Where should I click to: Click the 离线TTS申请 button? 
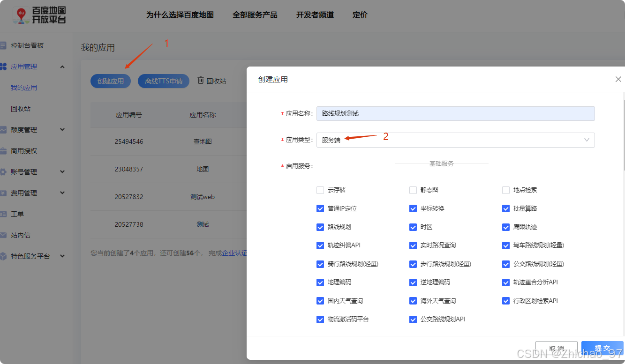tap(164, 81)
